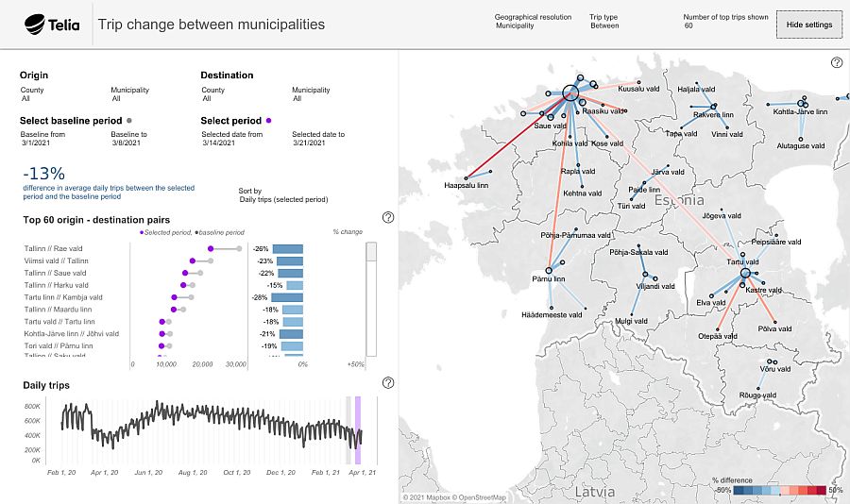Select Kohtla-Järve linn // Jõhvi vald row

[71, 334]
